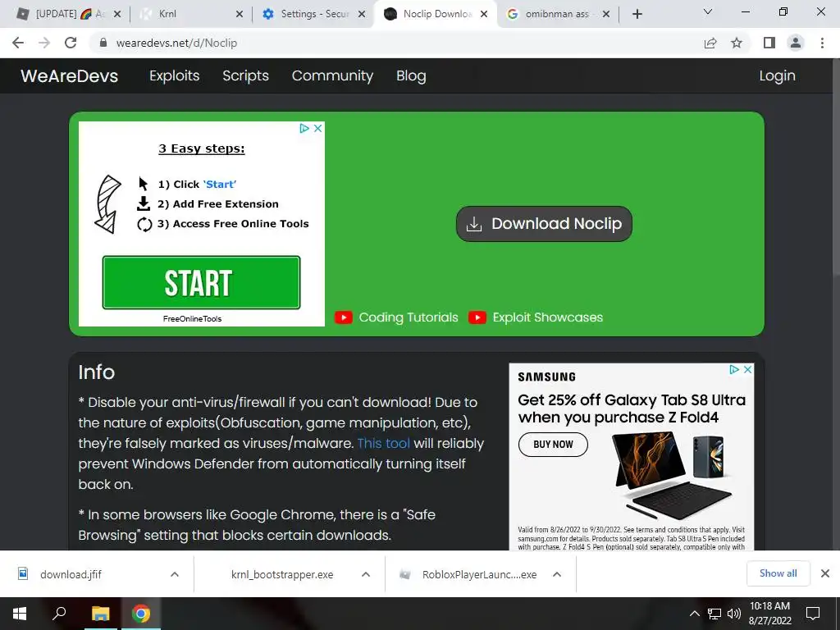
Task: Click the address bar URL
Action: (x=176, y=43)
